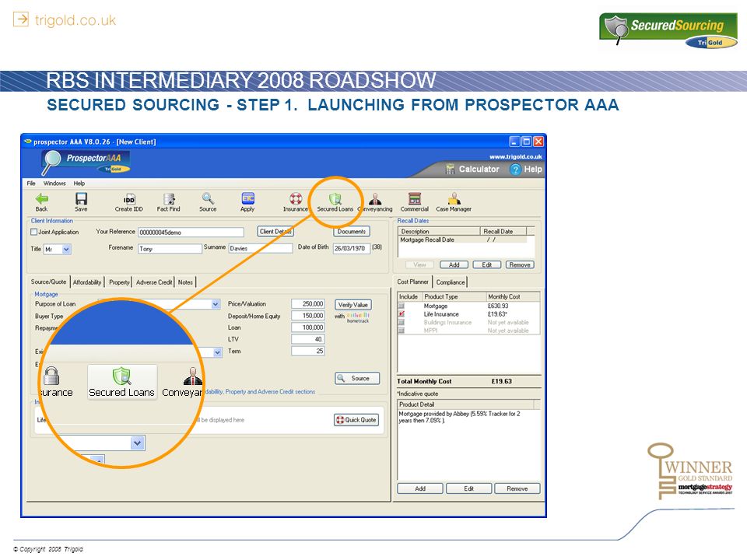Screen dimensions: 747x560
Task: Toggle the Buildings Insurance include checkbox
Action: pos(402,322)
